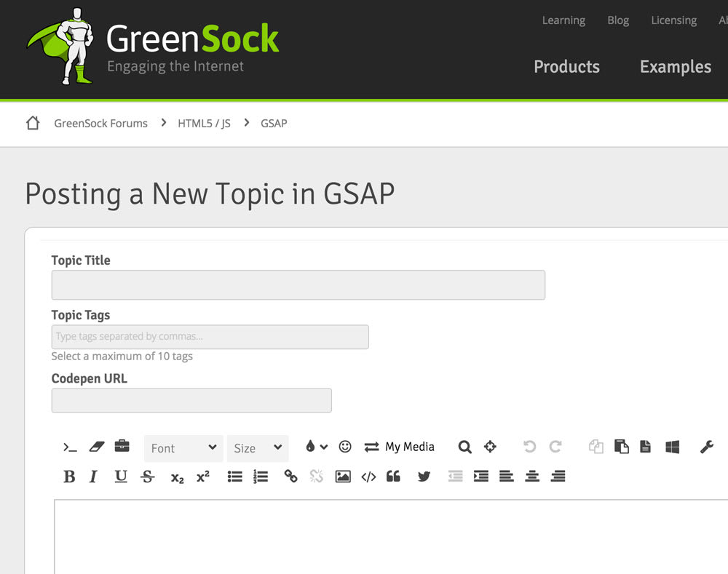Click the Insert Image icon
Image resolution: width=728 pixels, height=574 pixels.
pyautogui.click(x=343, y=477)
